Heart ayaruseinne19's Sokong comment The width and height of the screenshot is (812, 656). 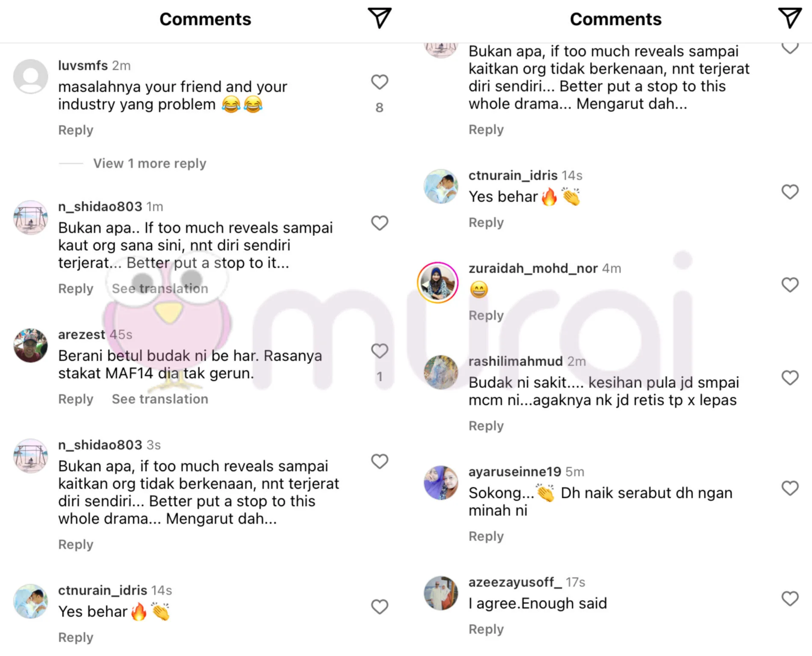(790, 488)
